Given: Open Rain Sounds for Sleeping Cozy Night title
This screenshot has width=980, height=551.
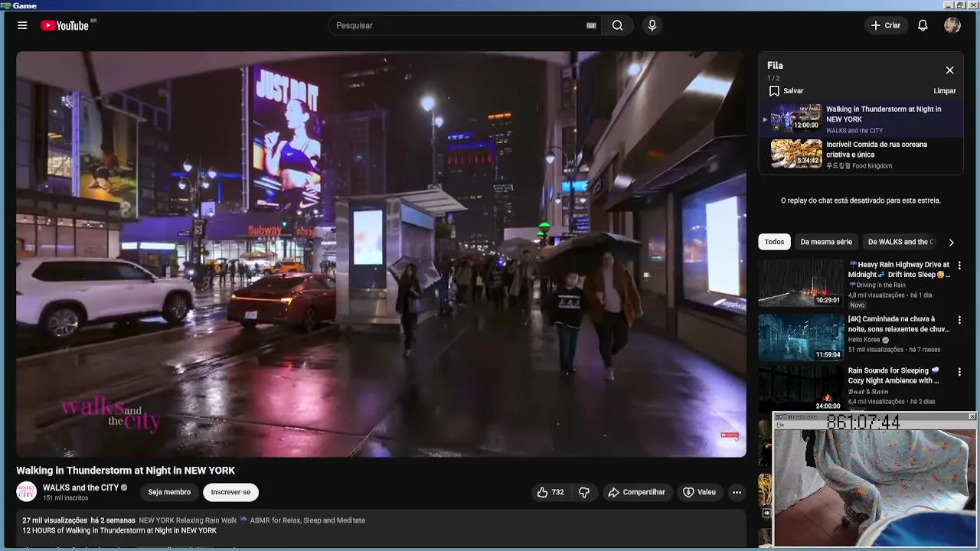Looking at the screenshot, I should (x=893, y=376).
